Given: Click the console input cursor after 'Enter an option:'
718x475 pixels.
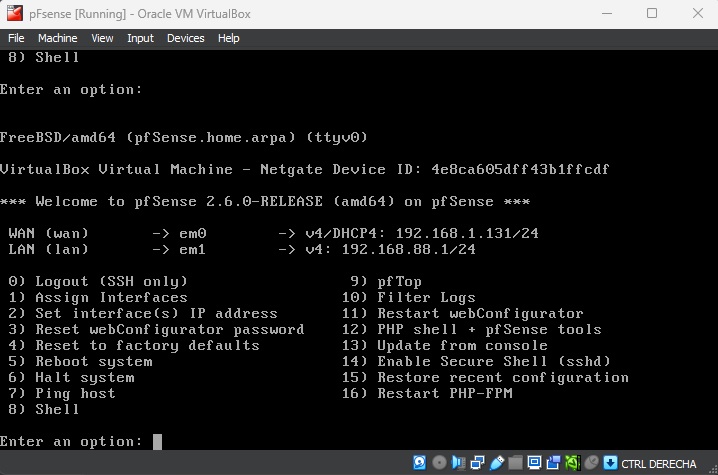Looking at the screenshot, I should coord(157,442).
